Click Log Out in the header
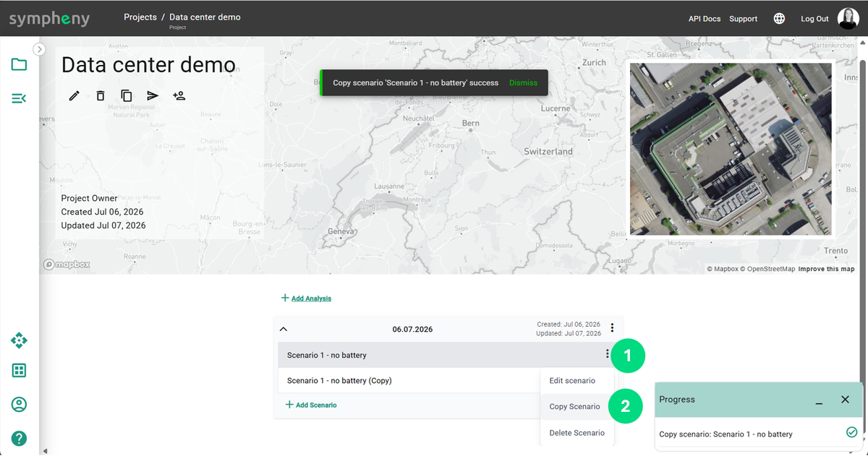 click(x=814, y=19)
